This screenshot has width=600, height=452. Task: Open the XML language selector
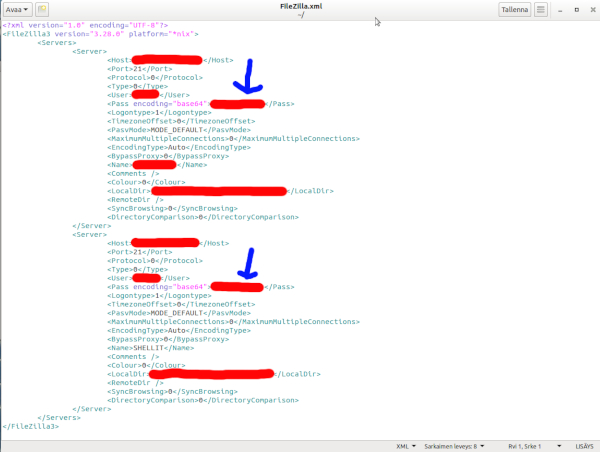pos(406,446)
